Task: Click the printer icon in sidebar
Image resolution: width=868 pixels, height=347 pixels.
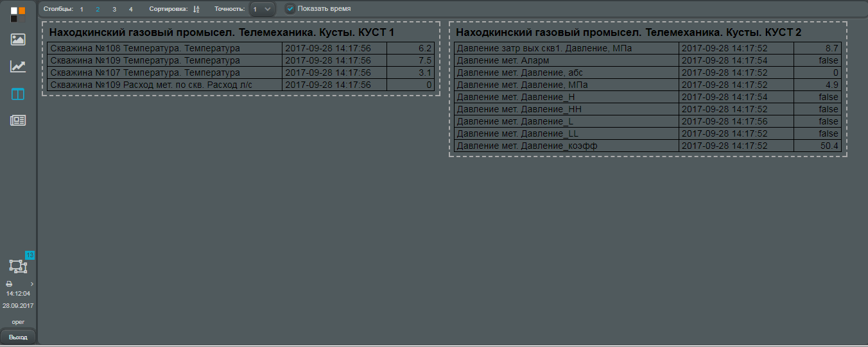Action: coord(9,284)
